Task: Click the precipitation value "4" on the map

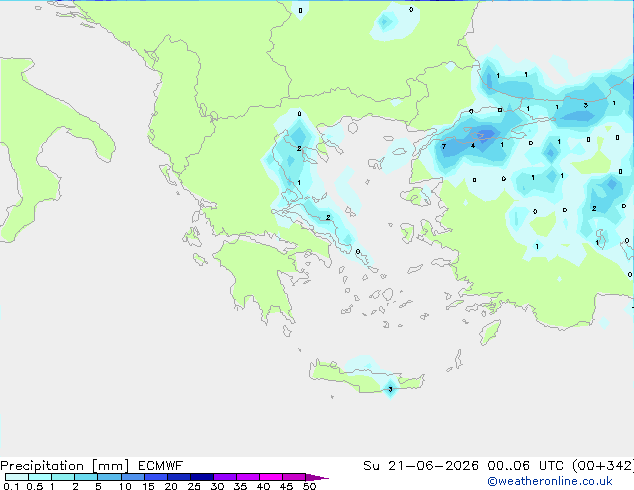Action: [473, 146]
